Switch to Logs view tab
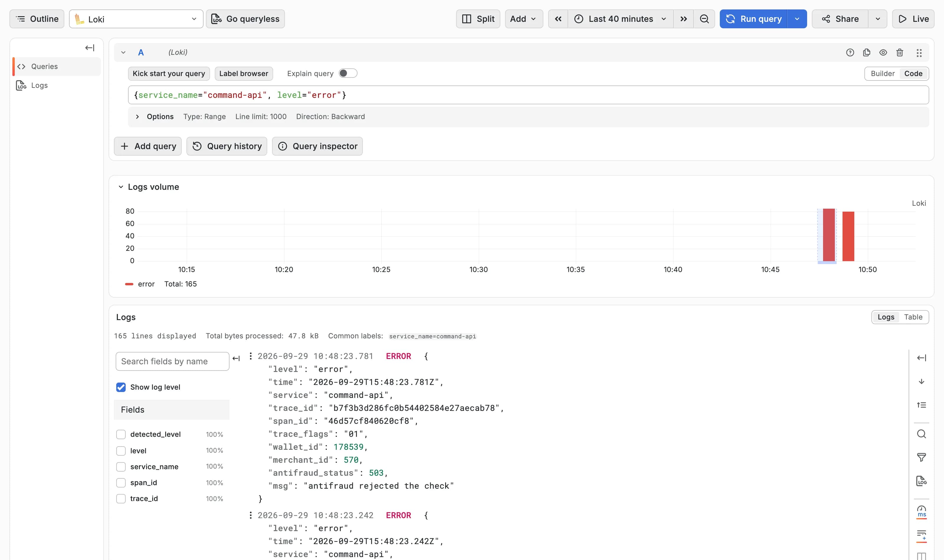Screen dimensions: 944x560 [886, 317]
